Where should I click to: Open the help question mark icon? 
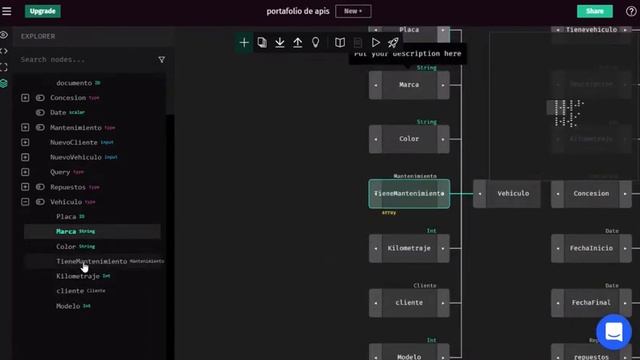click(x=631, y=11)
